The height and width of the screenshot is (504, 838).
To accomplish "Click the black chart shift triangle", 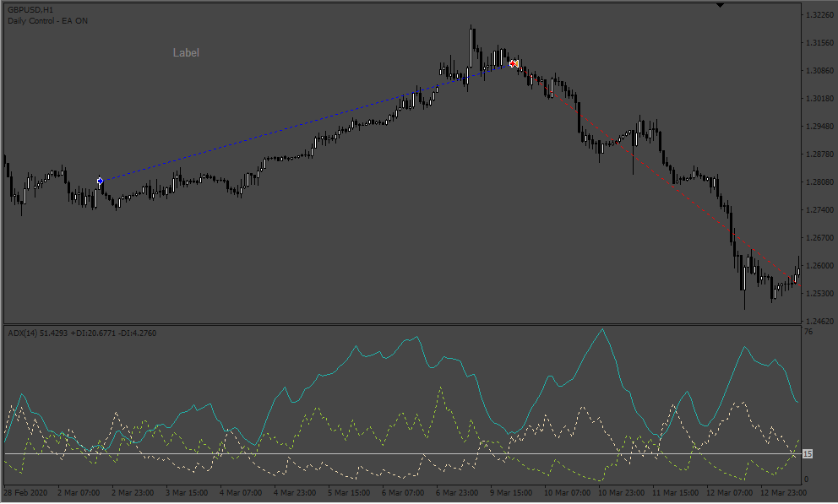I will (x=720, y=5).
